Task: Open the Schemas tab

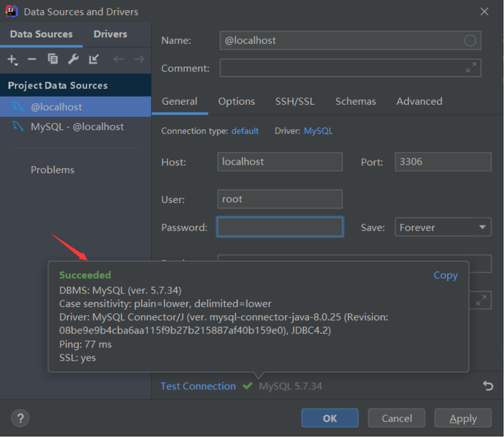Action: click(355, 102)
